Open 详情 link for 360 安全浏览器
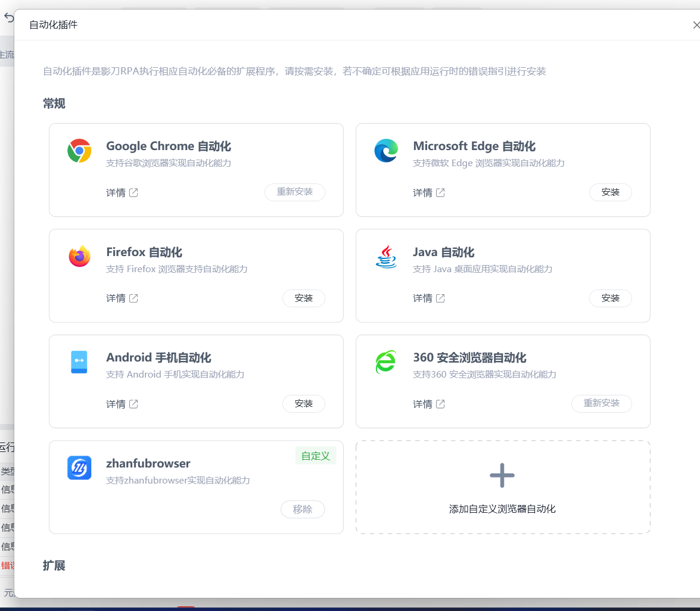Screen dimensions: 700x611 click(x=422, y=404)
